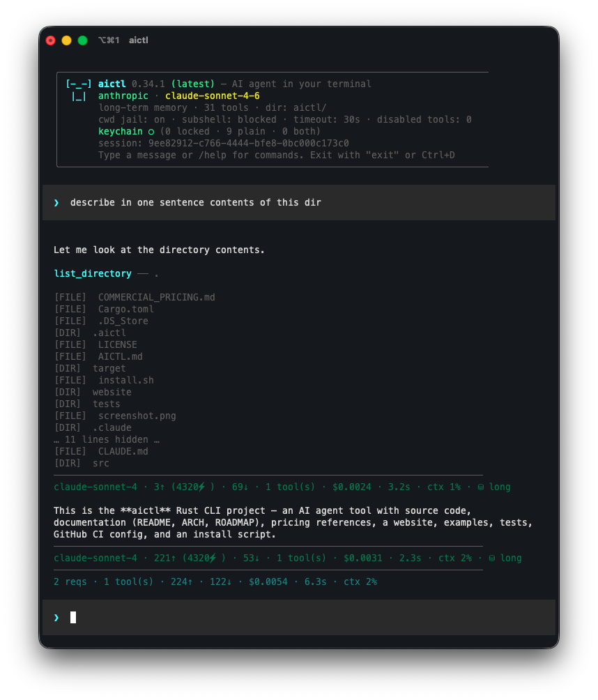Viewport: 598px width, 700px height.
Task: Click the 'keychain' label in banner
Action: [x=121, y=131]
